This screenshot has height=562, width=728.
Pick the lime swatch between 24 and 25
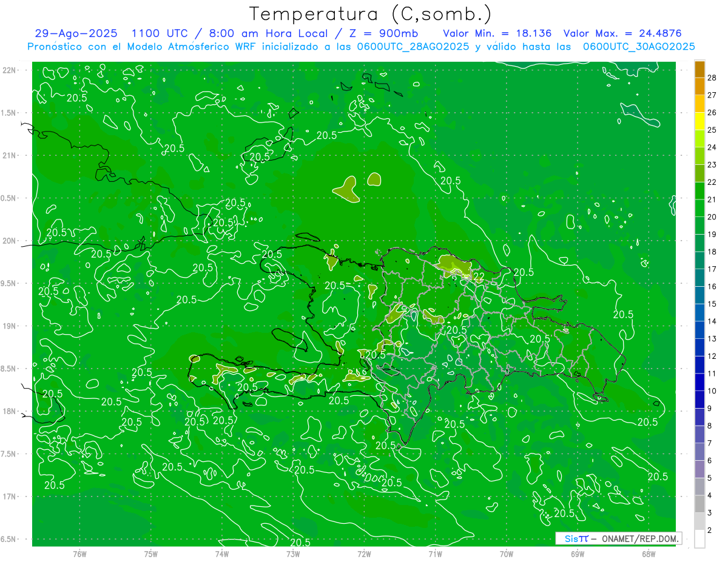tap(699, 138)
